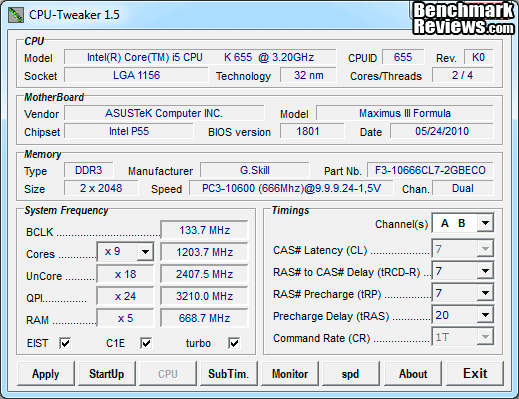The width and height of the screenshot is (519, 399).
Task: Click the Memory group label
Action: coord(43,154)
